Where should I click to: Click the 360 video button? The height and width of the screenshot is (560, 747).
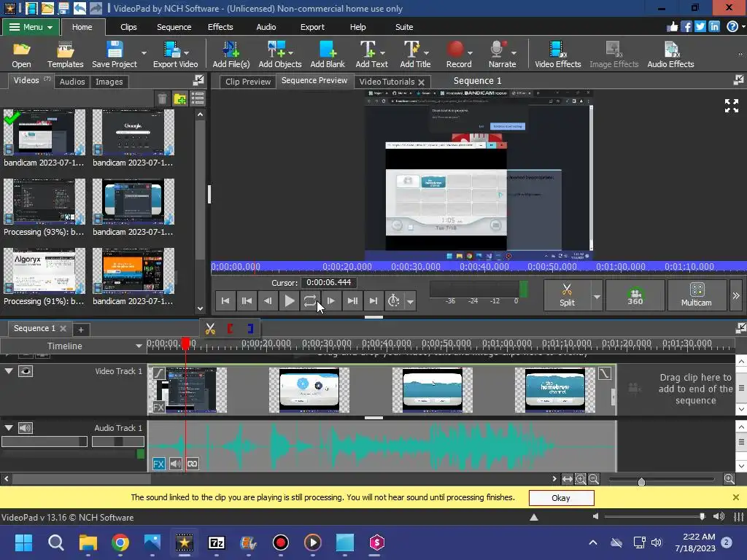[635, 295]
